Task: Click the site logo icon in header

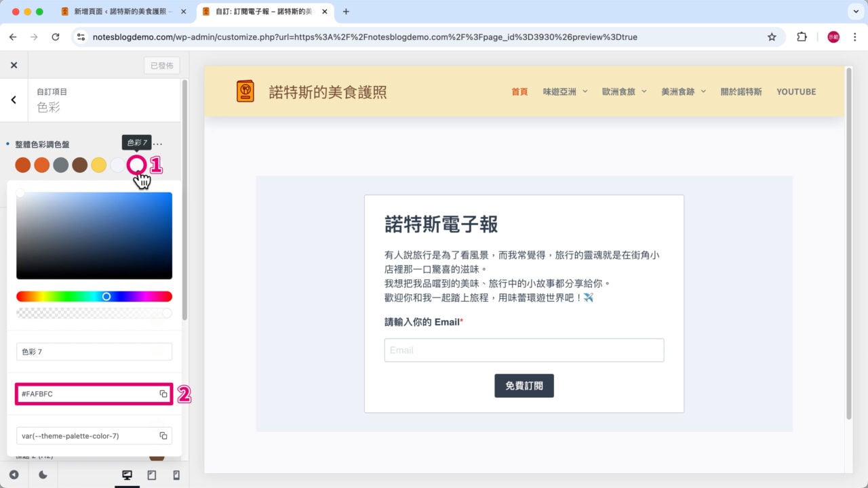Action: point(245,91)
